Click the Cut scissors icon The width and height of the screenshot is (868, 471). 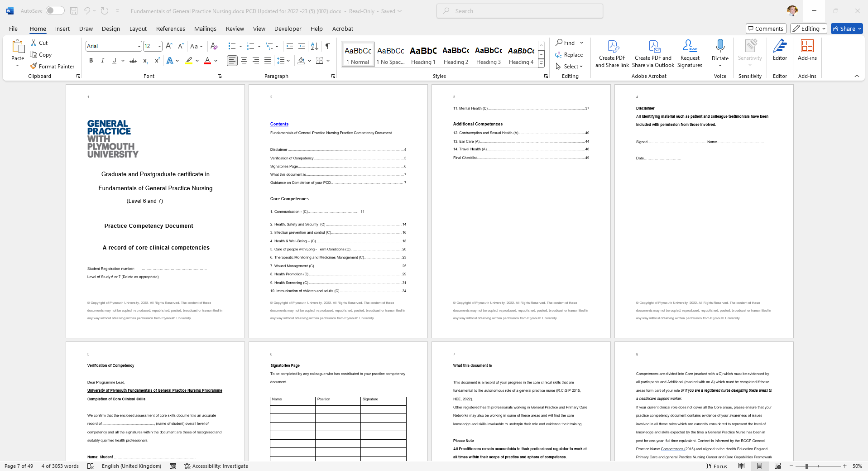tap(34, 43)
